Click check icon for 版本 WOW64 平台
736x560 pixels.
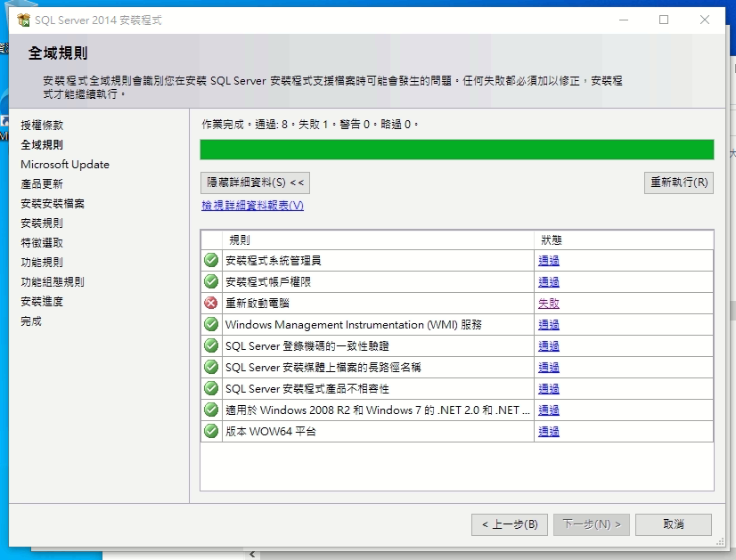coord(211,431)
